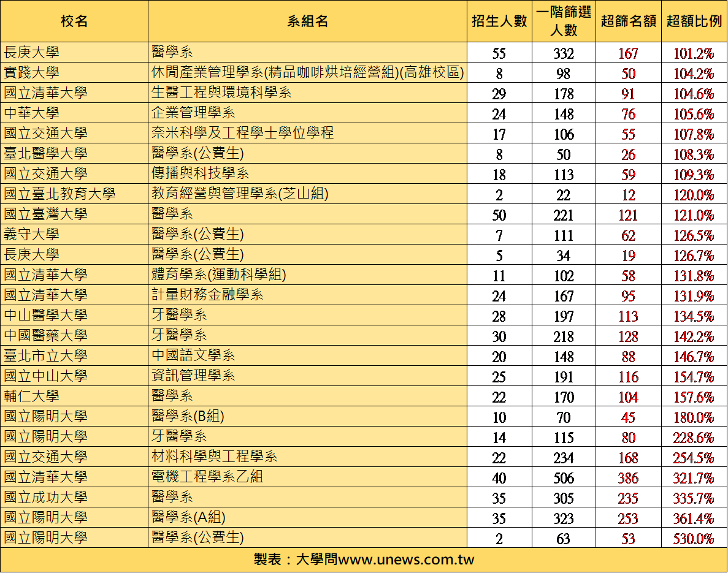Click the 傳播與科技學系 cell

[307, 173]
